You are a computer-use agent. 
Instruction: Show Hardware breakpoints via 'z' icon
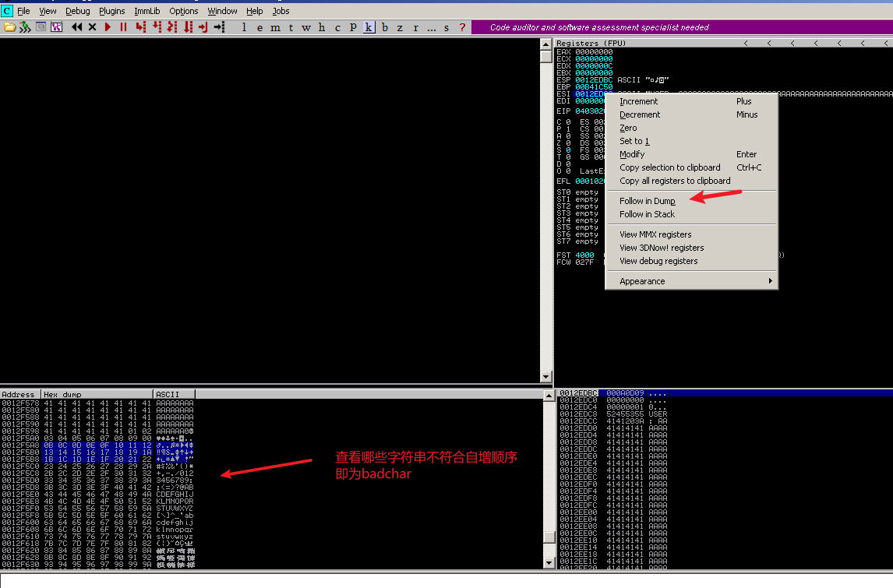click(x=400, y=26)
